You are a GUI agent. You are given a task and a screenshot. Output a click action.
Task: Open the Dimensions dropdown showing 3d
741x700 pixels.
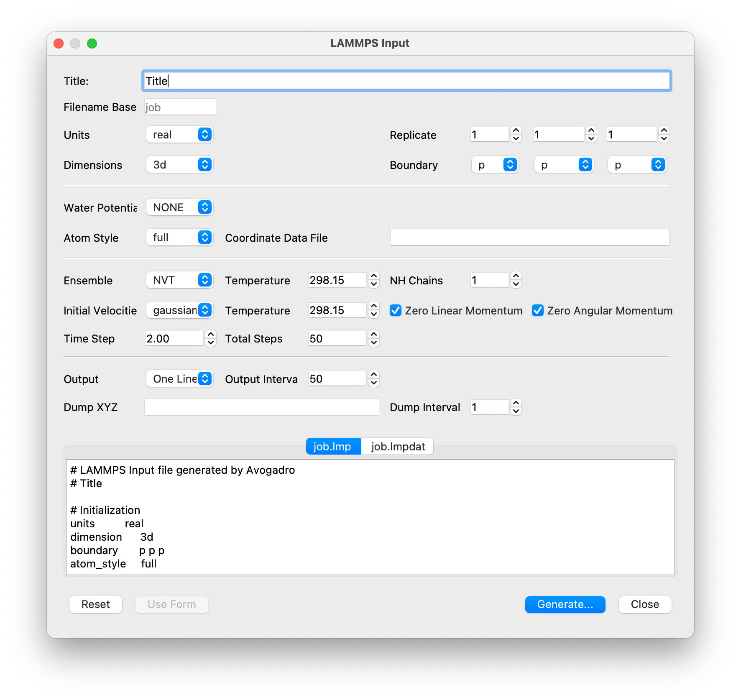[180, 165]
